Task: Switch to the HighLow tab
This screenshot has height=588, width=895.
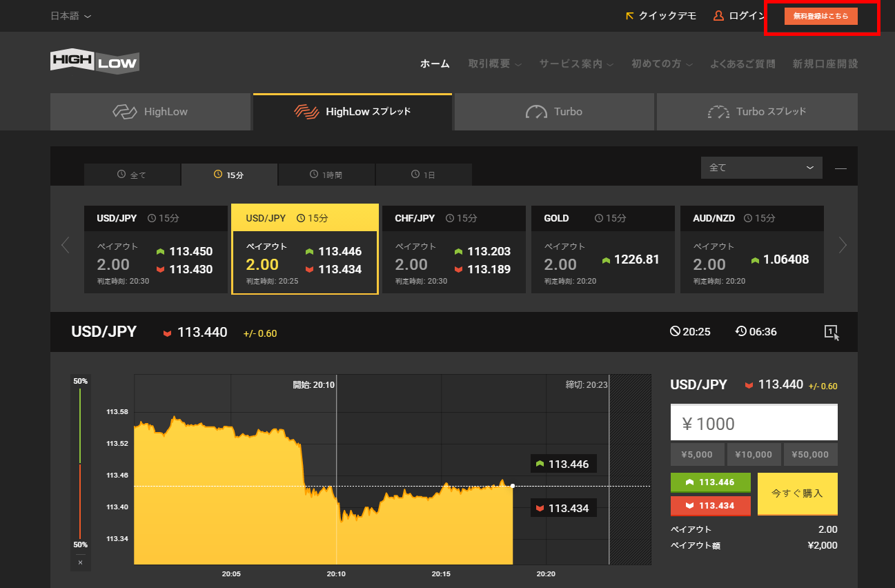Action: [150, 112]
